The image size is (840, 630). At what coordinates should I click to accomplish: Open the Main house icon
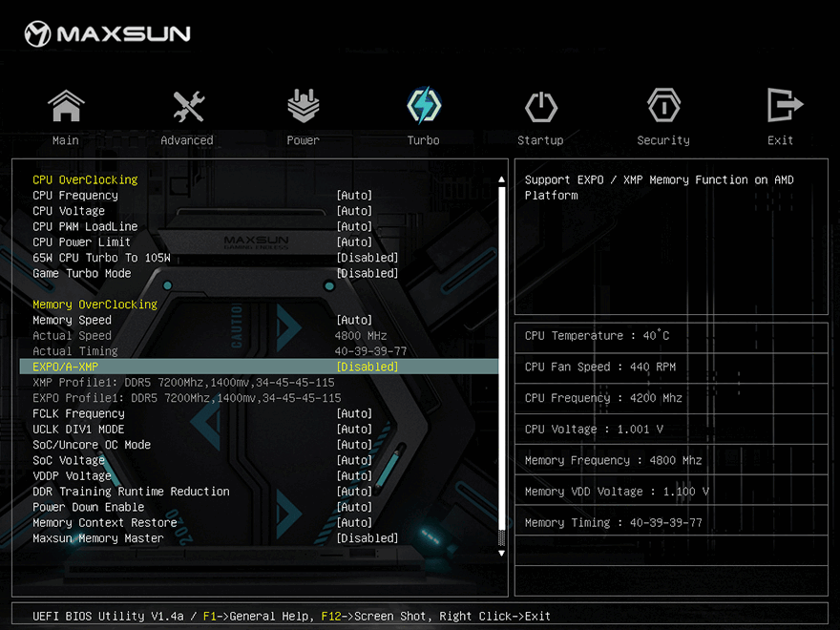(66, 106)
